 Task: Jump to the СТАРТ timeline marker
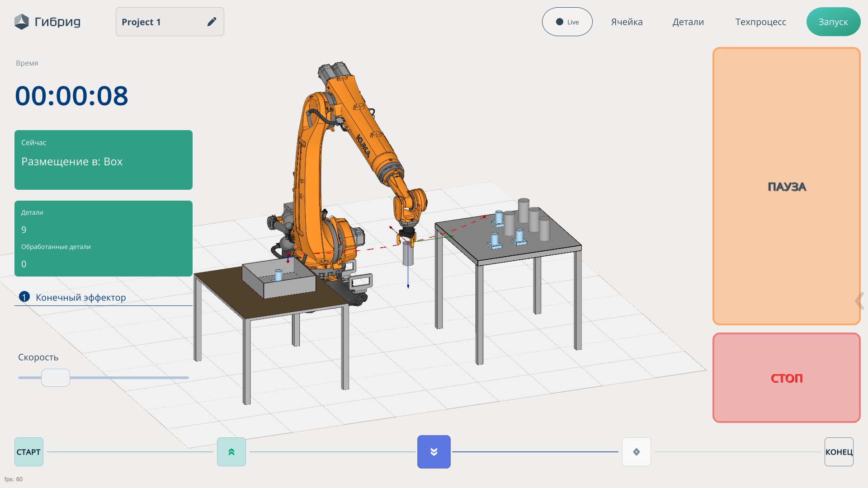coord(29,452)
